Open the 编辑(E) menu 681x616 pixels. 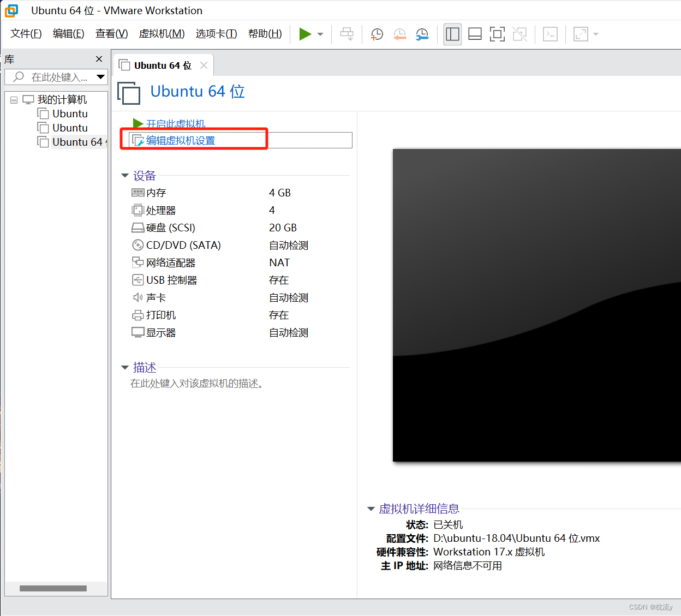click(x=68, y=34)
